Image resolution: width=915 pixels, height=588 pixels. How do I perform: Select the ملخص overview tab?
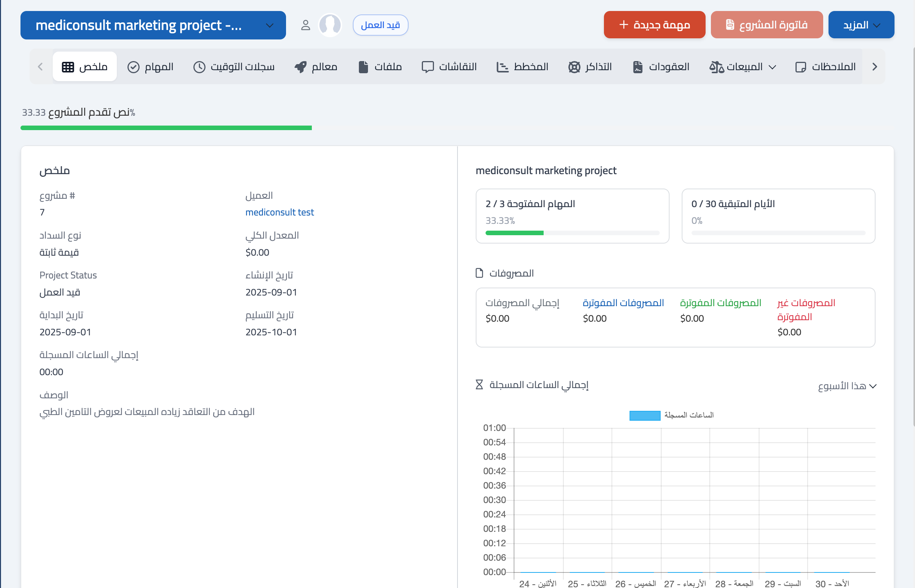85,67
